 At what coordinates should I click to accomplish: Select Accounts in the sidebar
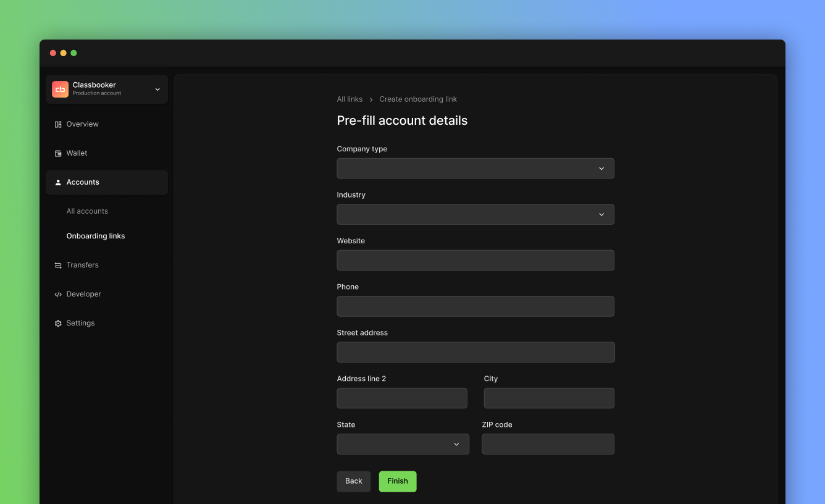107,182
